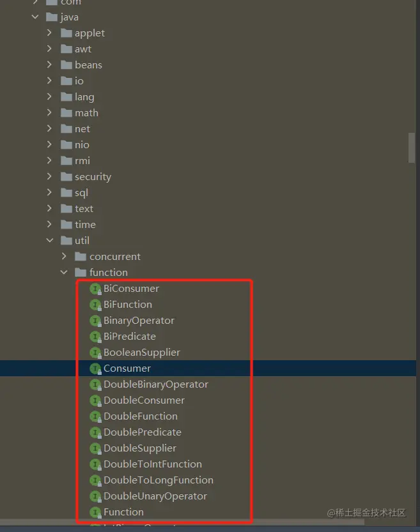The height and width of the screenshot is (532, 420).
Task: Collapse the util package arrow
Action: coord(50,240)
